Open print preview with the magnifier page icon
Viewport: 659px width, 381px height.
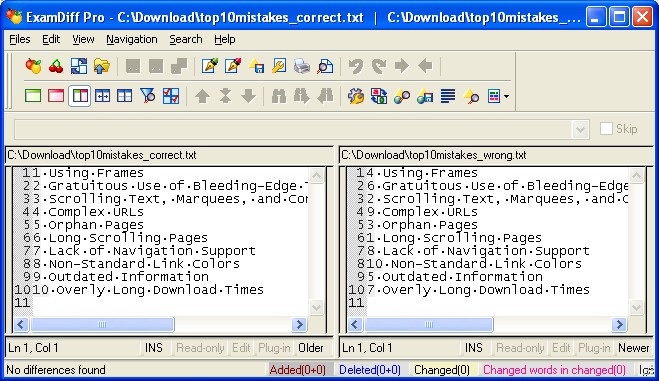pyautogui.click(x=325, y=66)
